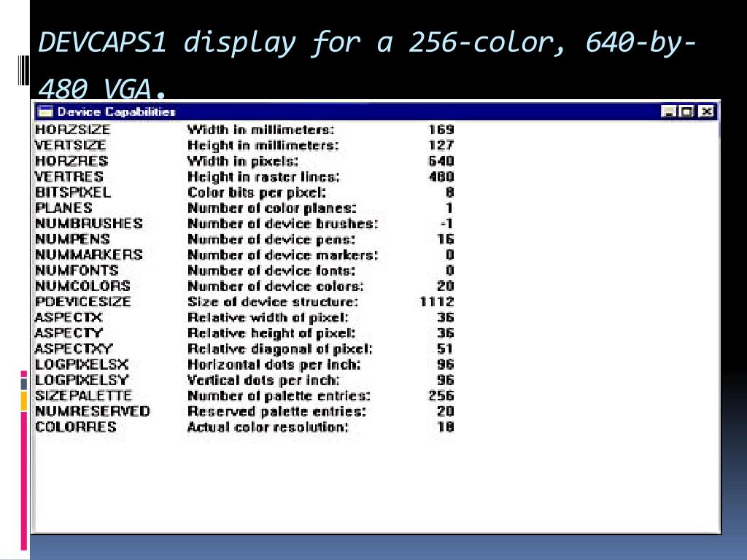Screen dimensions: 747x560
Task: Click 'Color bits per pixel:' description
Action: tap(257, 192)
